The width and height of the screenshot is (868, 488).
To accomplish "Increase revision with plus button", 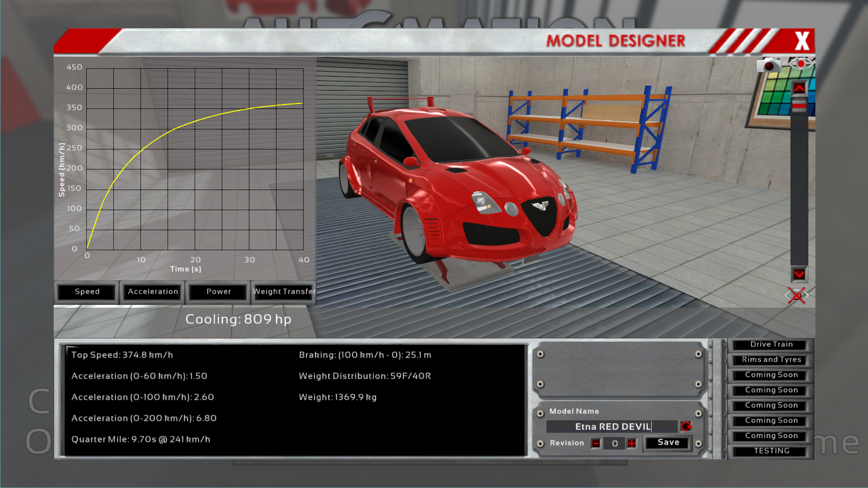I will tap(632, 444).
